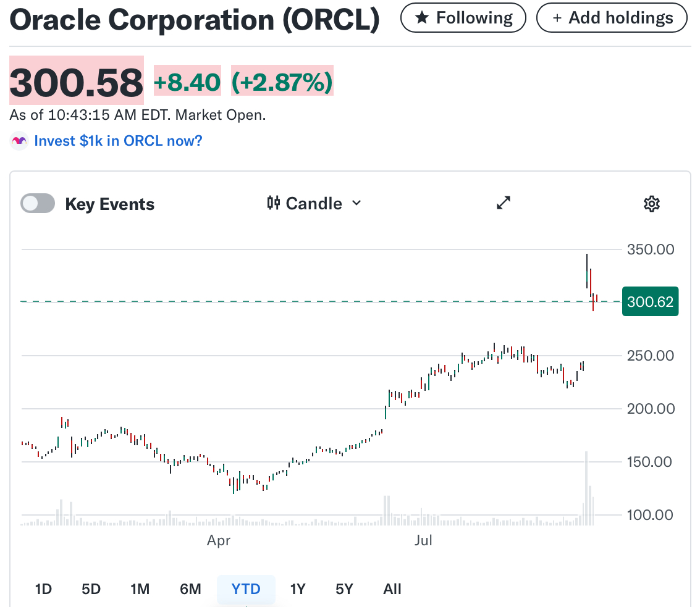Click the pink jester hat logo icon
Viewport: 700px width, 607px height.
point(19,141)
